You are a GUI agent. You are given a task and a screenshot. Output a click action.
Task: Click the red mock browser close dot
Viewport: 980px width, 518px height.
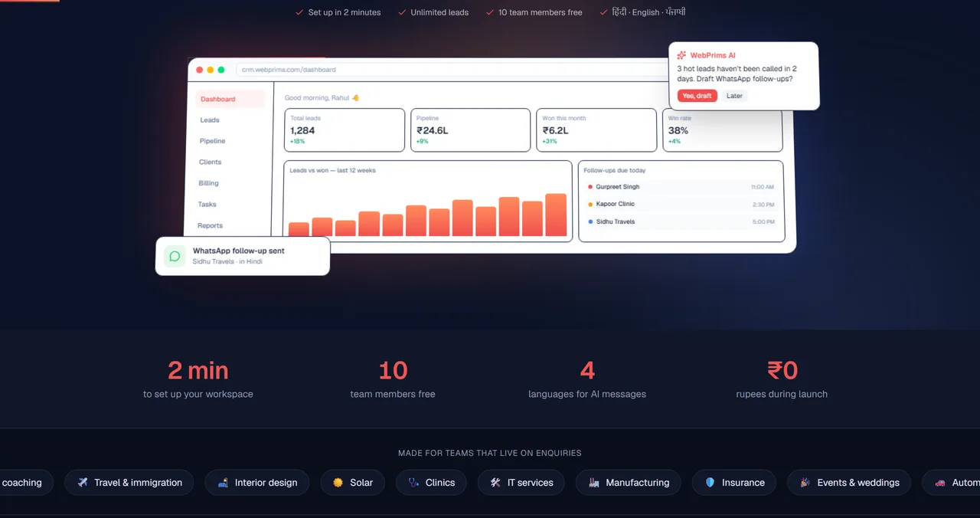coord(200,70)
